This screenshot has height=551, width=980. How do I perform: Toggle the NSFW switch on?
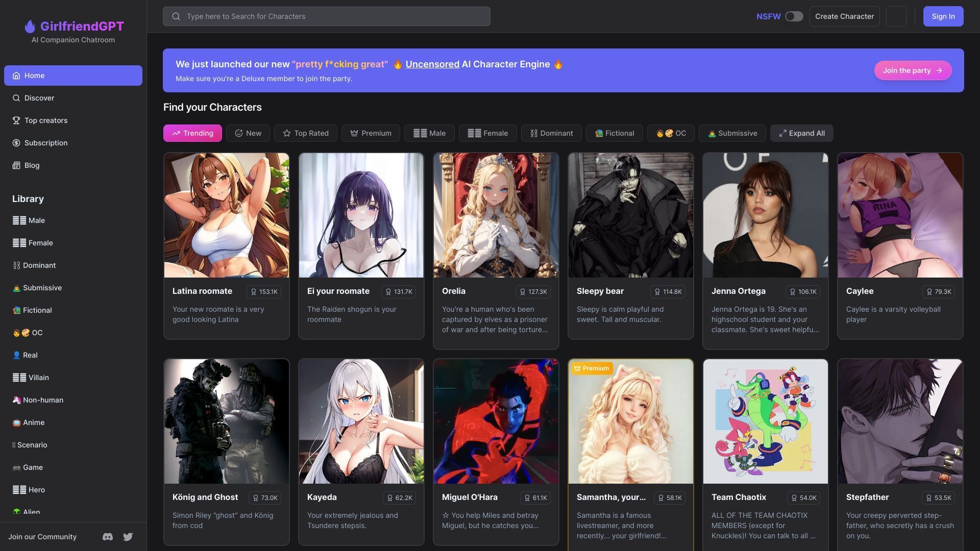[x=793, y=16]
